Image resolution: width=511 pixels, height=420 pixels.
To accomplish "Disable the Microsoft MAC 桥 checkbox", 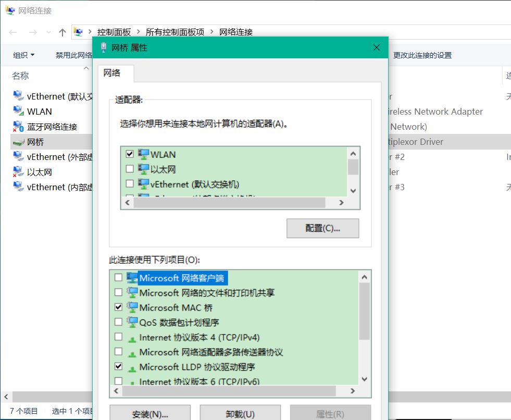I will pyautogui.click(x=118, y=307).
